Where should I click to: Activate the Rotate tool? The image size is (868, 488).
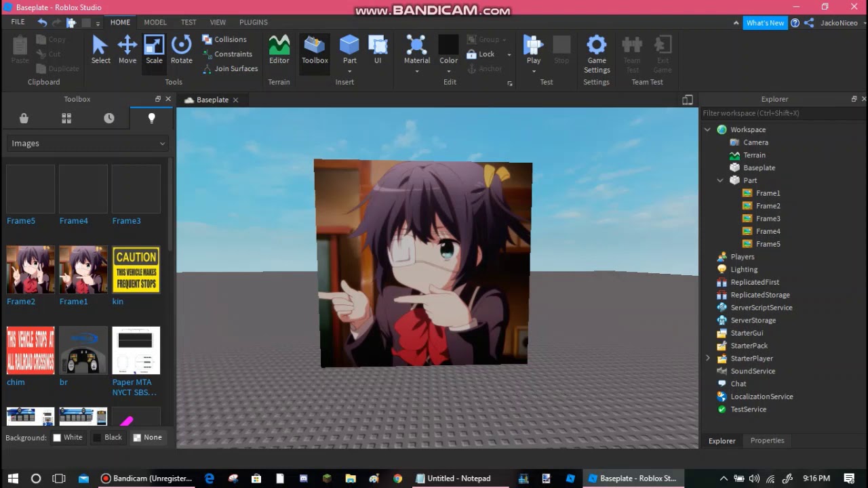181,50
